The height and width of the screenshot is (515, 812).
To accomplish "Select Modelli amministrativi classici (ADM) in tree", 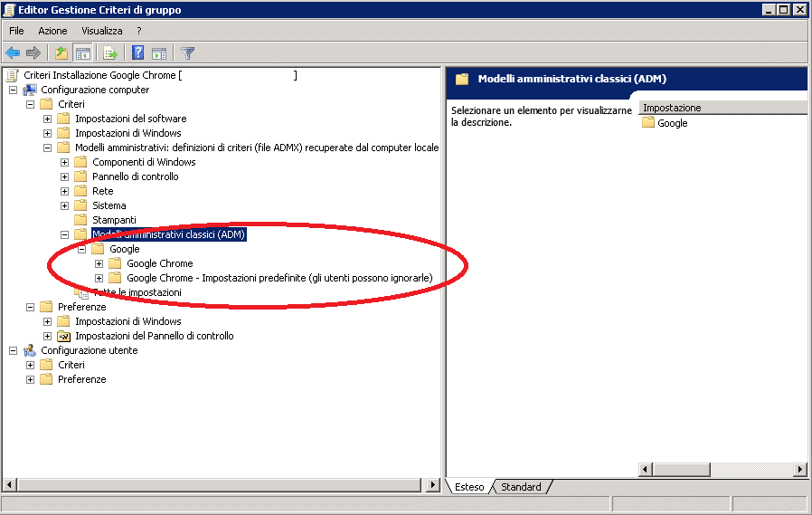I will coord(168,234).
